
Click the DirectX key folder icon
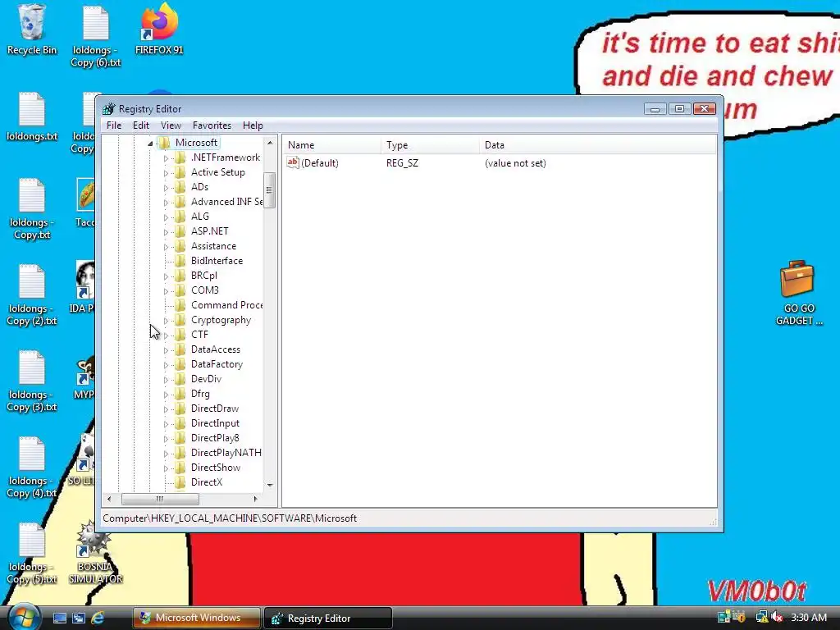[180, 482]
